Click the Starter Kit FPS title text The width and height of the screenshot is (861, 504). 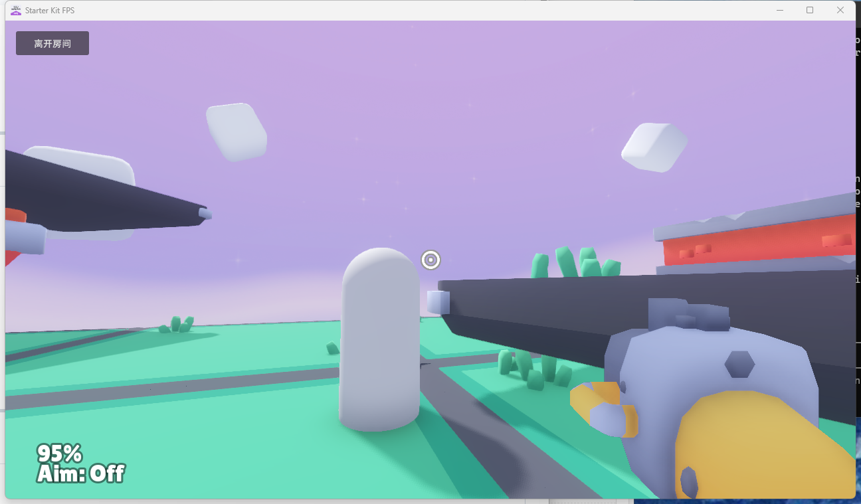click(50, 10)
